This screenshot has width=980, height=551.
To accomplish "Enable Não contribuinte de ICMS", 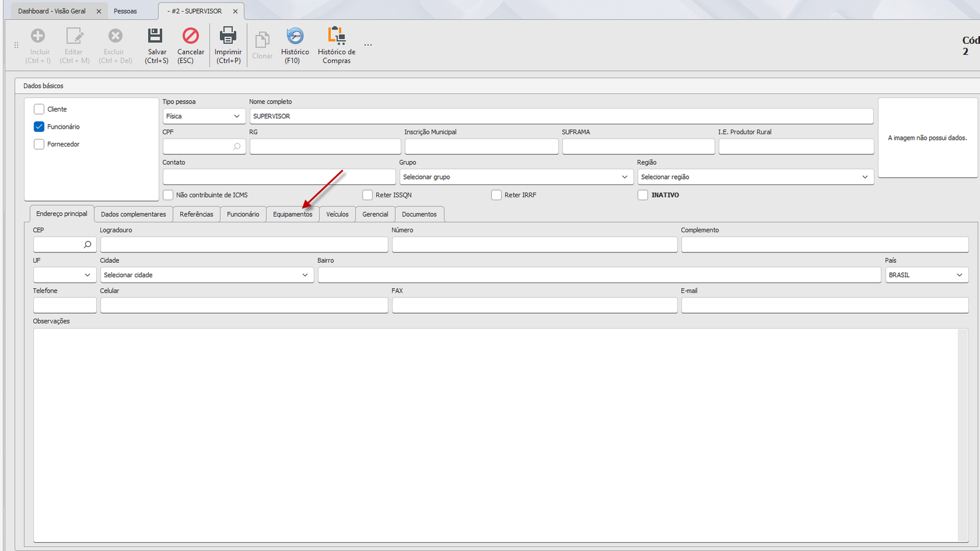I will pyautogui.click(x=168, y=195).
